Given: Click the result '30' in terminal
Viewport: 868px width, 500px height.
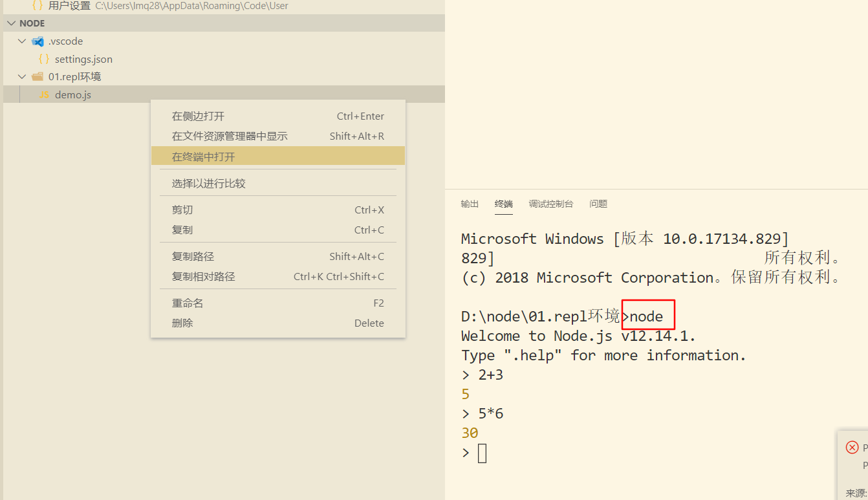Looking at the screenshot, I should tap(470, 433).
